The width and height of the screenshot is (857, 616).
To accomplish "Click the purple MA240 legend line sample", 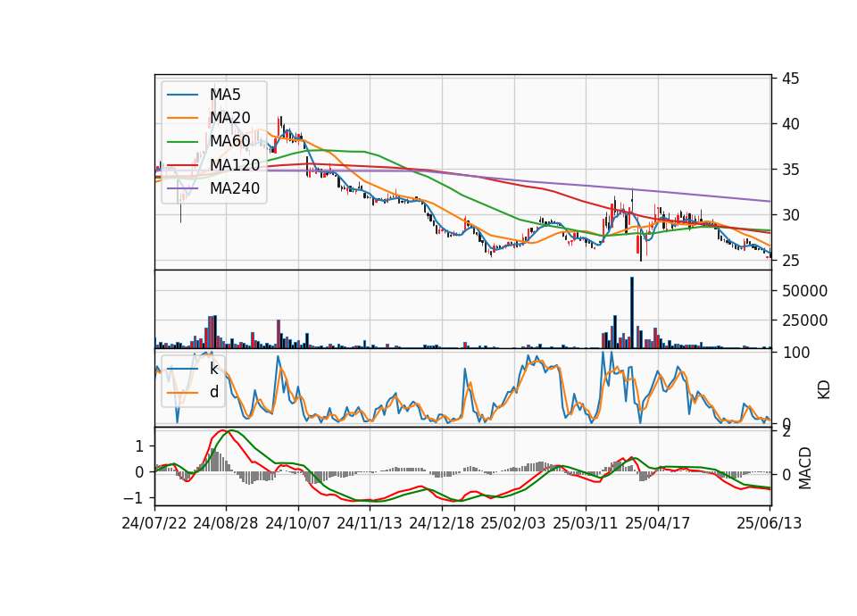I will point(182,188).
